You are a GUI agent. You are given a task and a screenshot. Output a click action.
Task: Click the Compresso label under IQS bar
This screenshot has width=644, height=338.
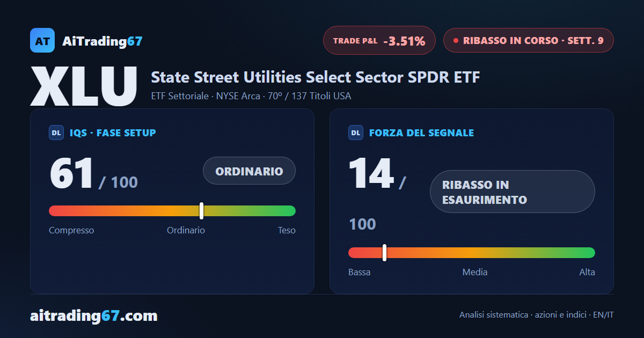click(x=71, y=230)
